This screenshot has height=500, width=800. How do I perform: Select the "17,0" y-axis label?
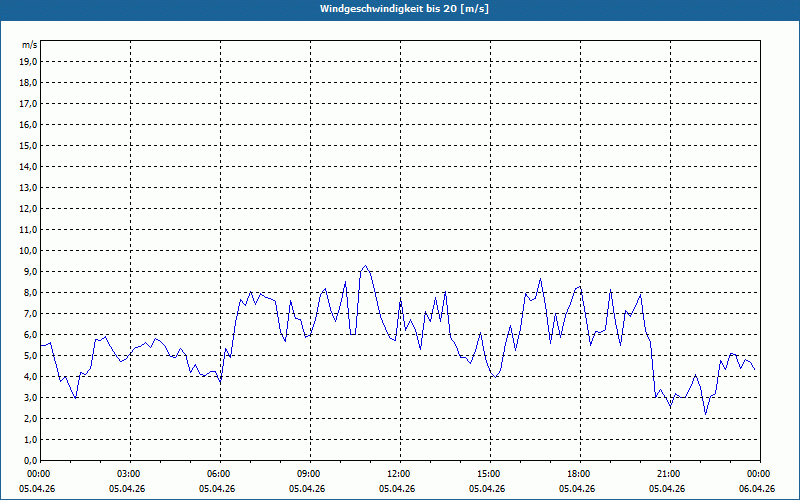pos(28,104)
